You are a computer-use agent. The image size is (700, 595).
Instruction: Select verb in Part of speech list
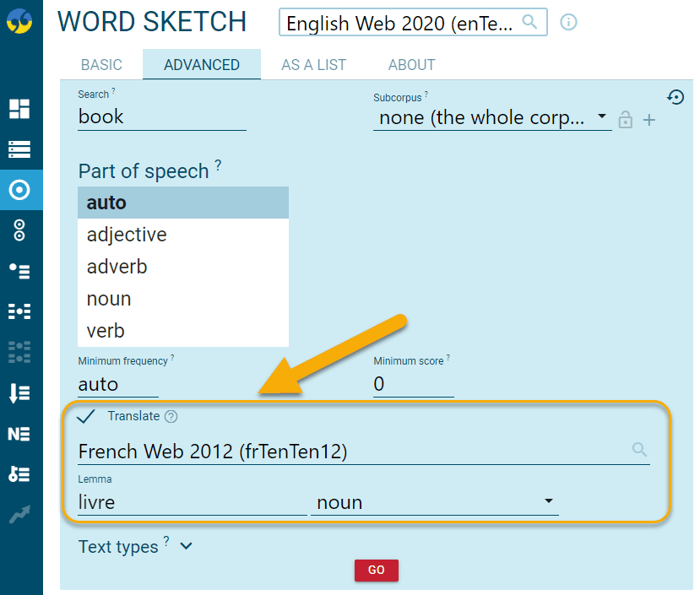click(x=106, y=331)
